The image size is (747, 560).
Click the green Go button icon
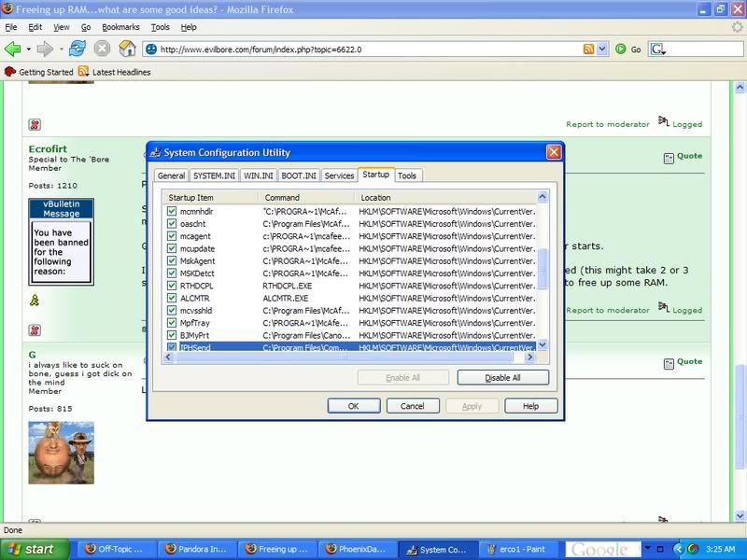pyautogui.click(x=620, y=49)
